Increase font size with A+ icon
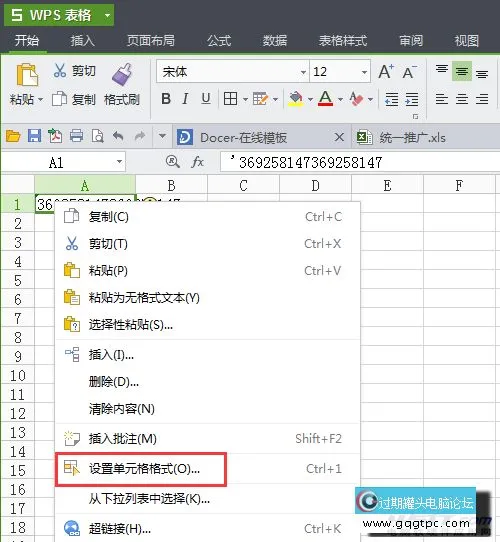 point(386,72)
